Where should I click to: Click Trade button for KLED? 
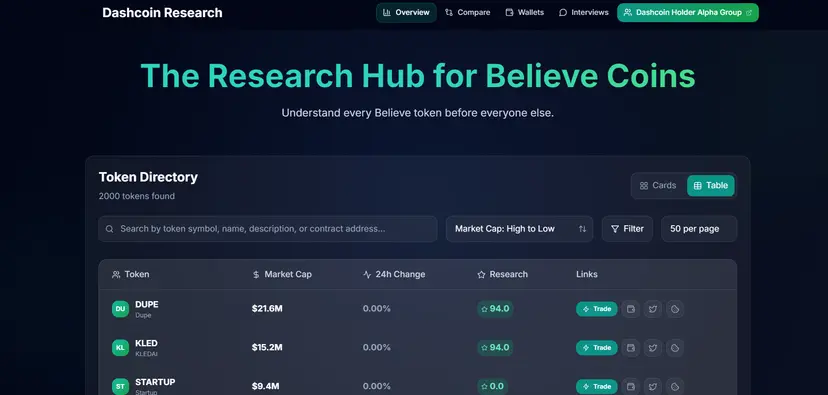597,347
